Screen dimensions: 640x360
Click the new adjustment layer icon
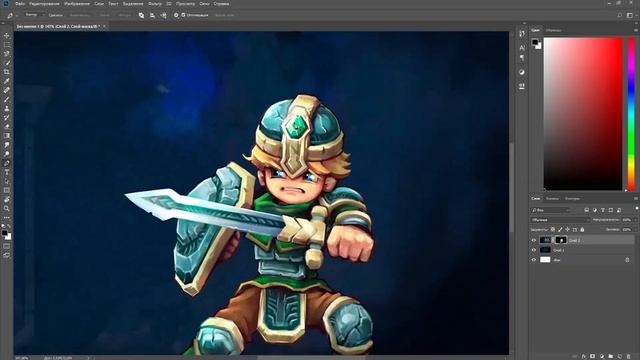coord(602,356)
